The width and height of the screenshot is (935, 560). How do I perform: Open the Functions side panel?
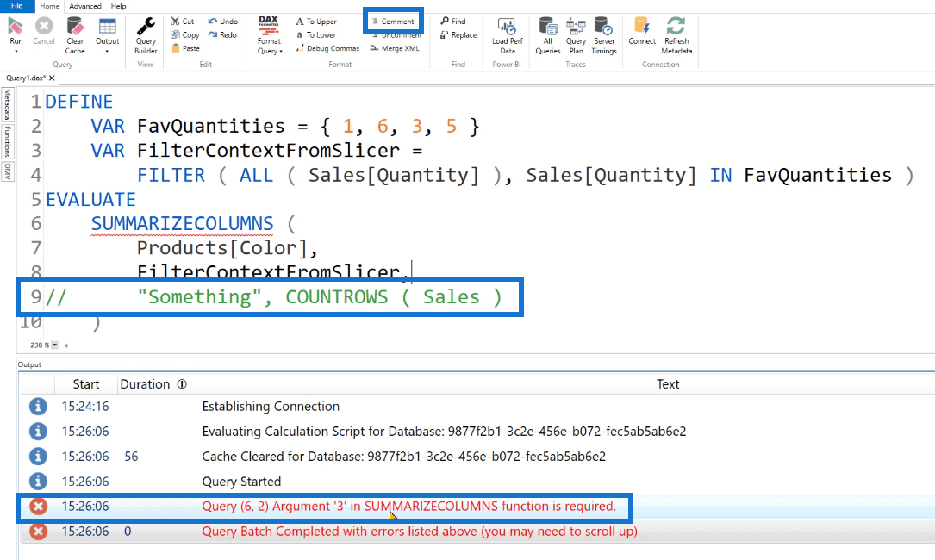tap(8, 141)
